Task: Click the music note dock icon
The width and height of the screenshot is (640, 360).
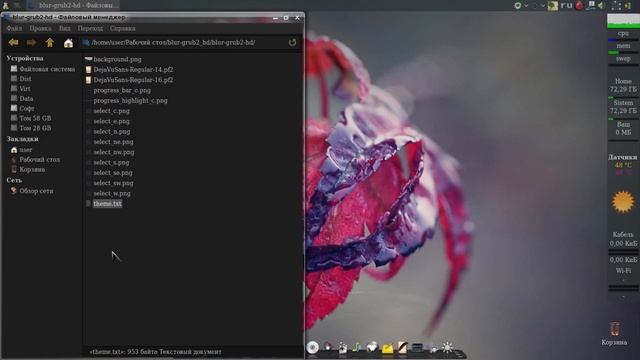Action: pyautogui.click(x=357, y=347)
